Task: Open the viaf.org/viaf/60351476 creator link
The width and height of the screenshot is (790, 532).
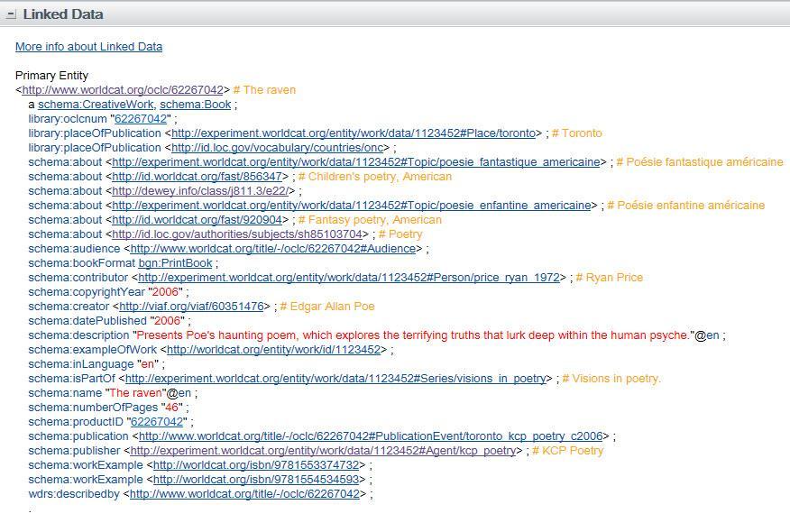Action: 191,307
